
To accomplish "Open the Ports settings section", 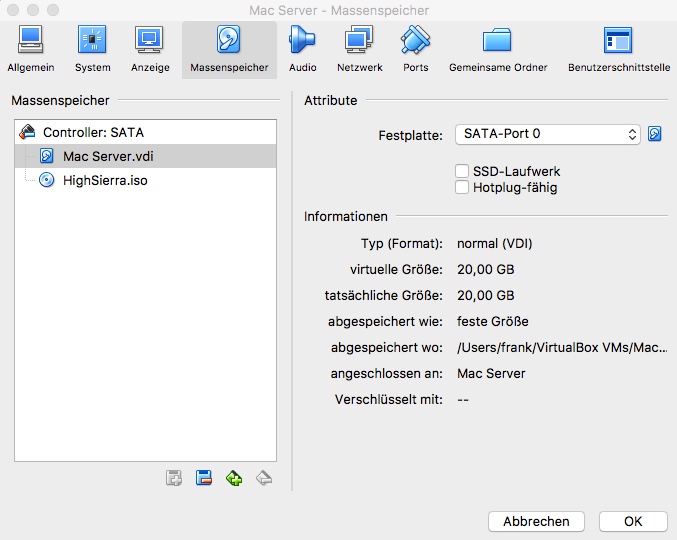I will tap(415, 49).
